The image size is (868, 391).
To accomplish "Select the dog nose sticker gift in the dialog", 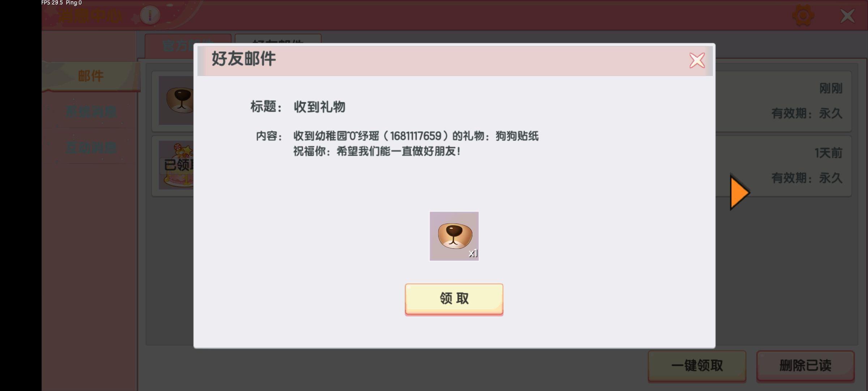I will click(454, 236).
